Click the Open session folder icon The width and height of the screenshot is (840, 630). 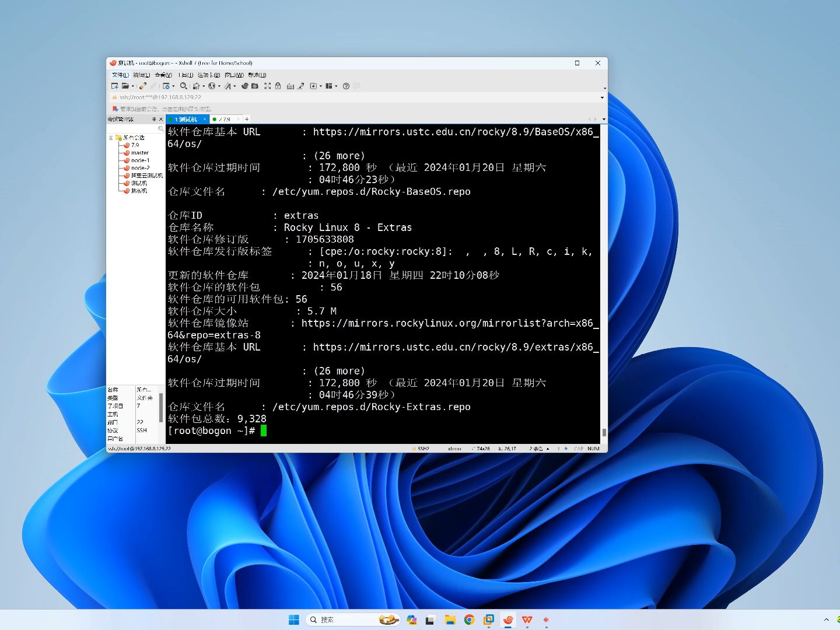tap(125, 86)
